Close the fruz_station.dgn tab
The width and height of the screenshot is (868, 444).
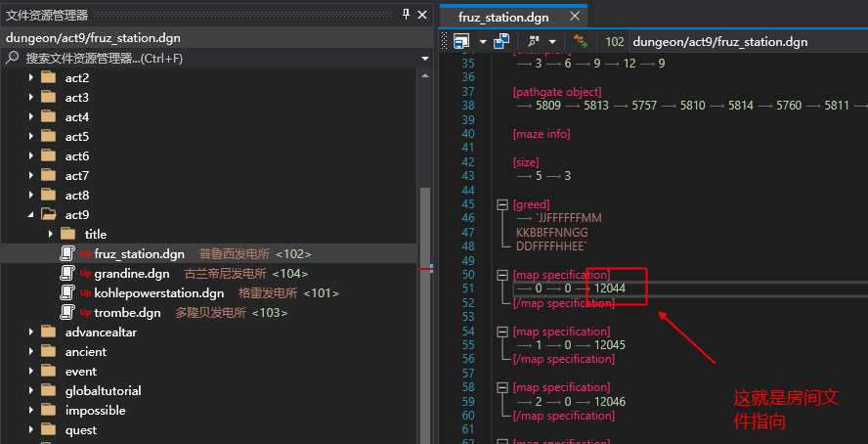coord(575,16)
